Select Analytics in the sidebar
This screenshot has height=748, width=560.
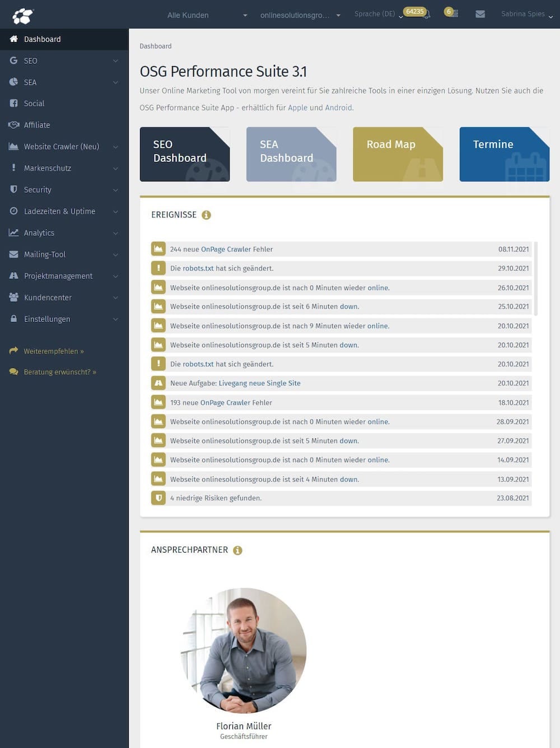[64, 233]
